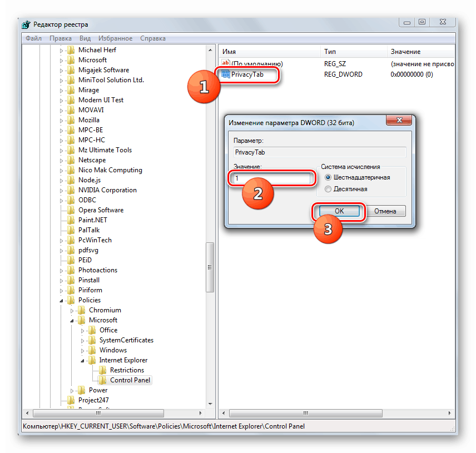
Task: Select the Nico Mak Computing tree item
Action: click(x=110, y=170)
